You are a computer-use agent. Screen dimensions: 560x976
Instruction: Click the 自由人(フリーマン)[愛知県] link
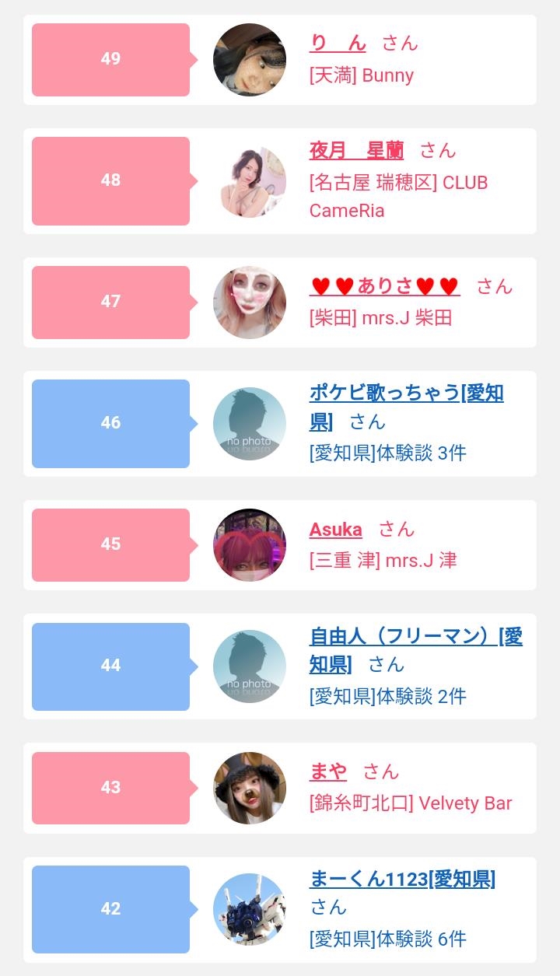coord(415,637)
